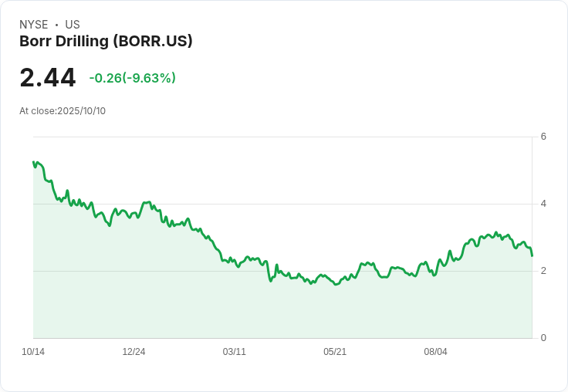Select the 08/04 date on x-axis
The image size is (568, 392).
tap(435, 352)
